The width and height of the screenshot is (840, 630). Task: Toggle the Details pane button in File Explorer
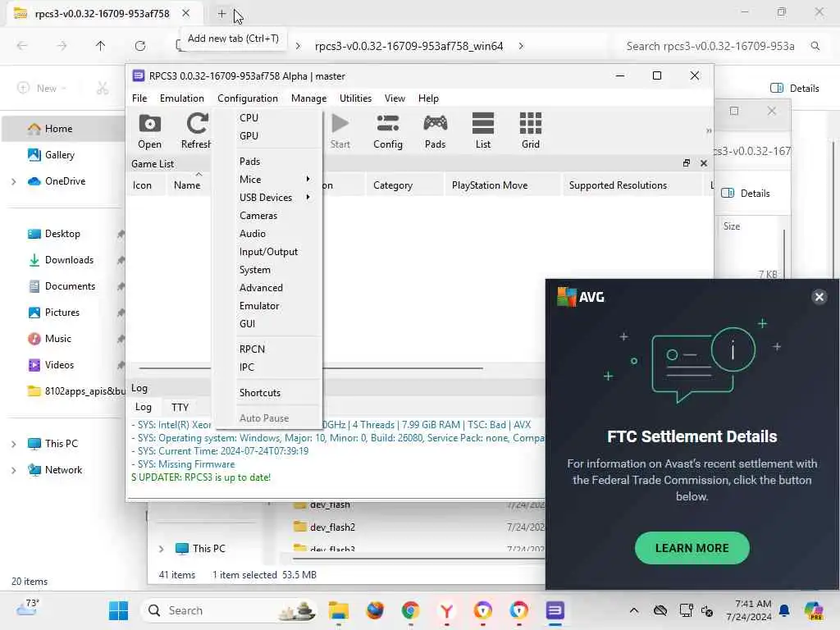[x=795, y=89]
